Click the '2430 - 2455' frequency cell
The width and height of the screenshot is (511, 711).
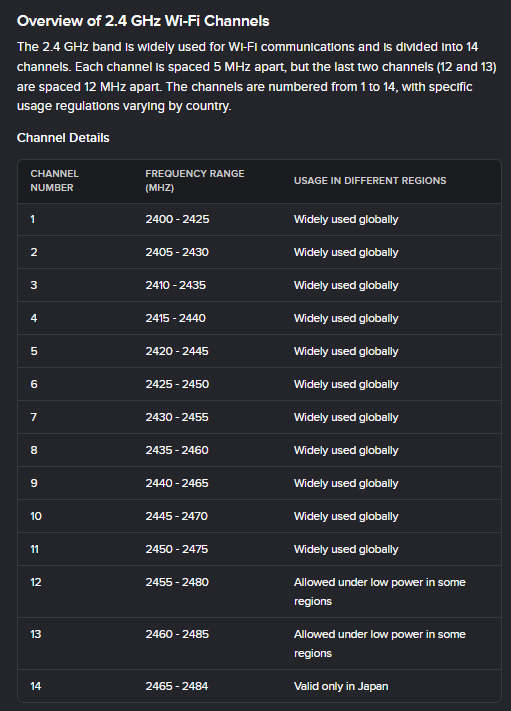point(177,418)
